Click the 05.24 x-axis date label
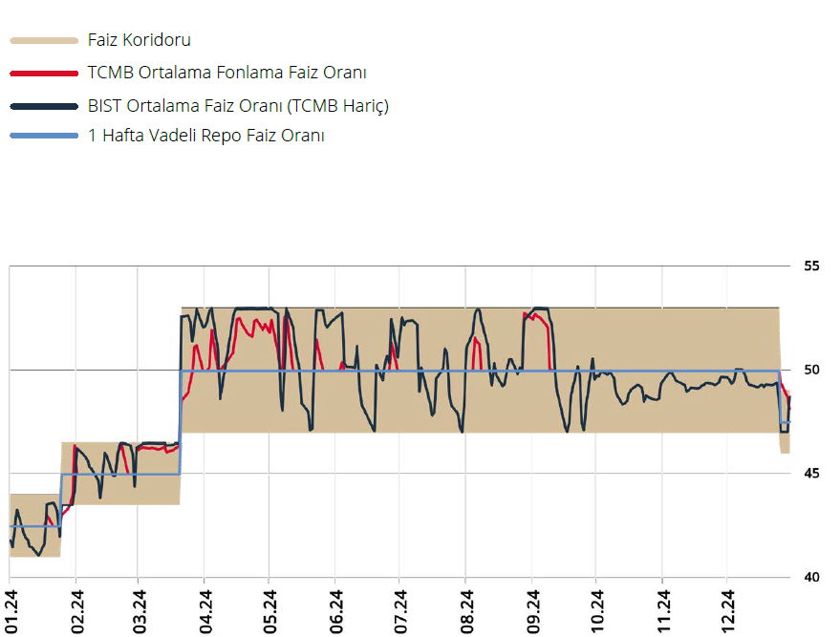840x637 pixels. click(269, 612)
